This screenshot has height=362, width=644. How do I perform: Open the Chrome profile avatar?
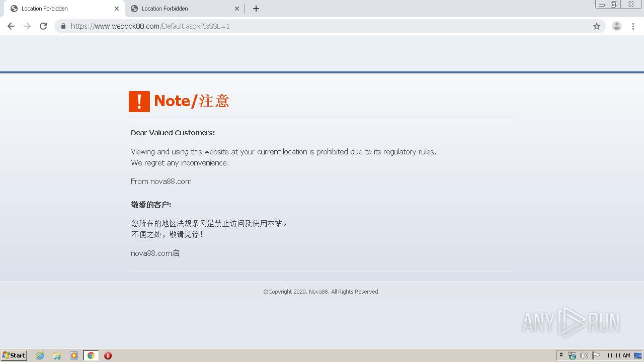[x=617, y=26]
